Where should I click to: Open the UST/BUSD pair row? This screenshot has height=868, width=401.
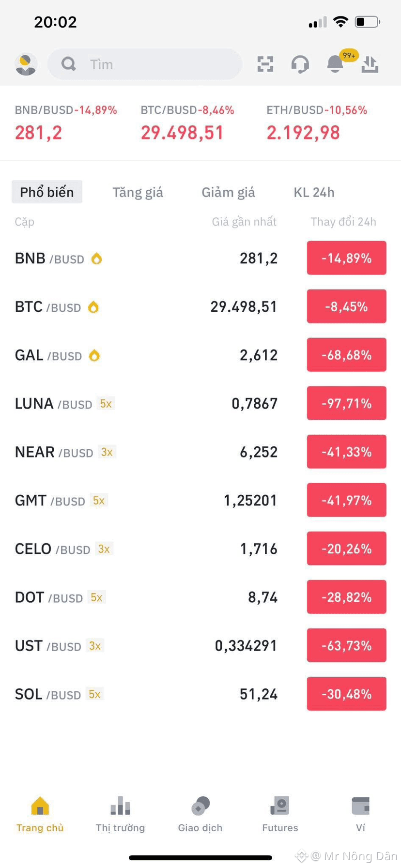click(200, 645)
